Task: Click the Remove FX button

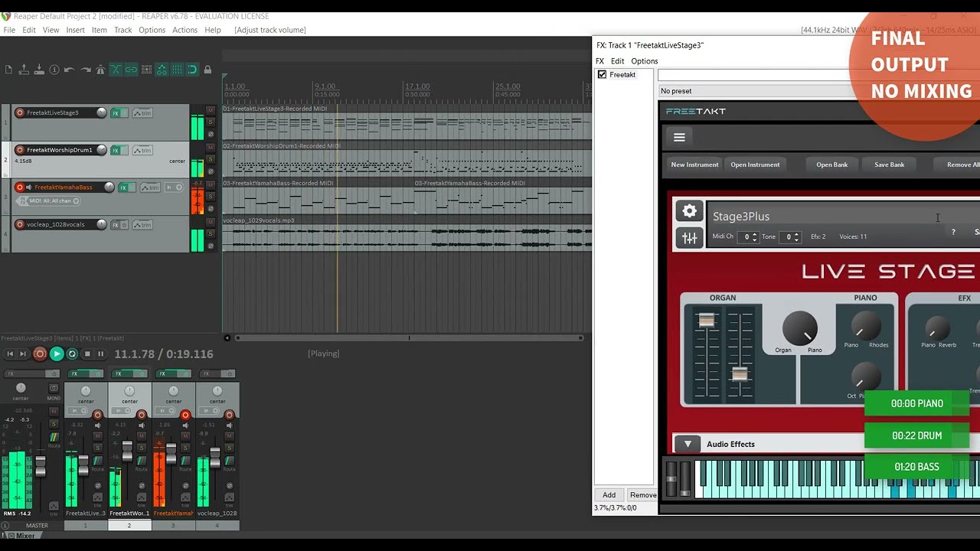Action: (x=642, y=495)
